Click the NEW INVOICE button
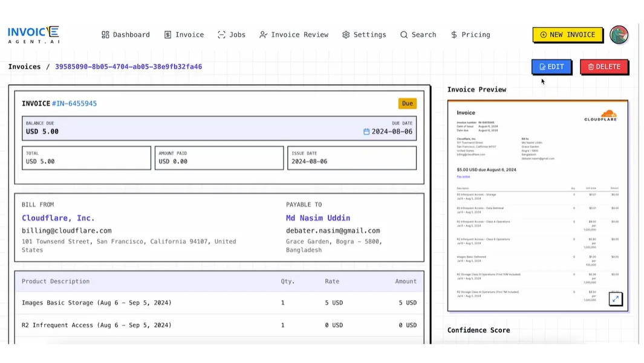Viewport: 644px width, 363px height. point(567,34)
